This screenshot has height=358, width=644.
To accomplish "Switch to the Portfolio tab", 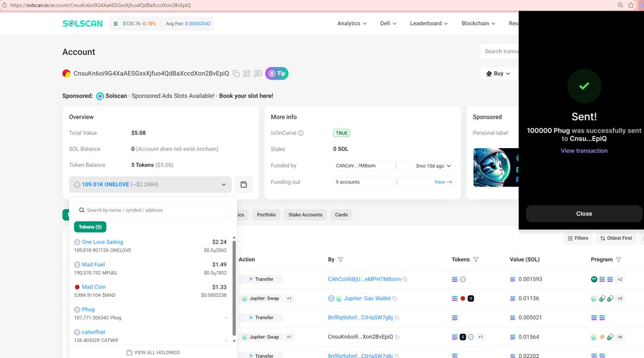I will (266, 215).
